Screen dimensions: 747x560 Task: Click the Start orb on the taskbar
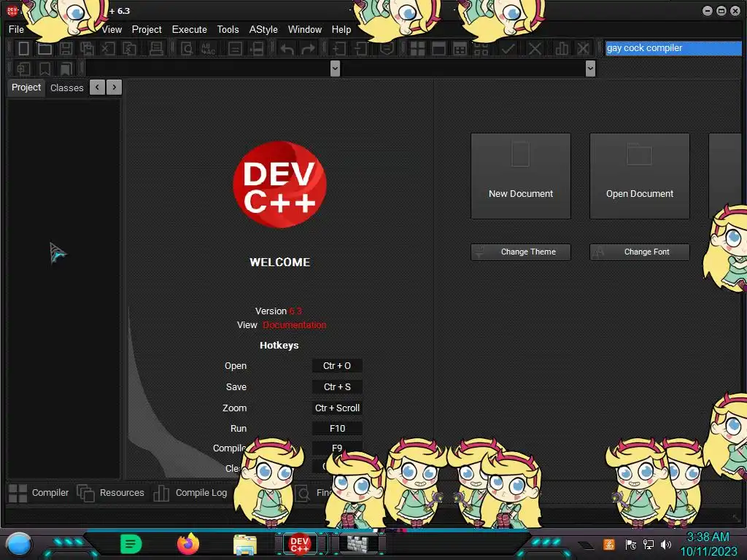coord(18,545)
